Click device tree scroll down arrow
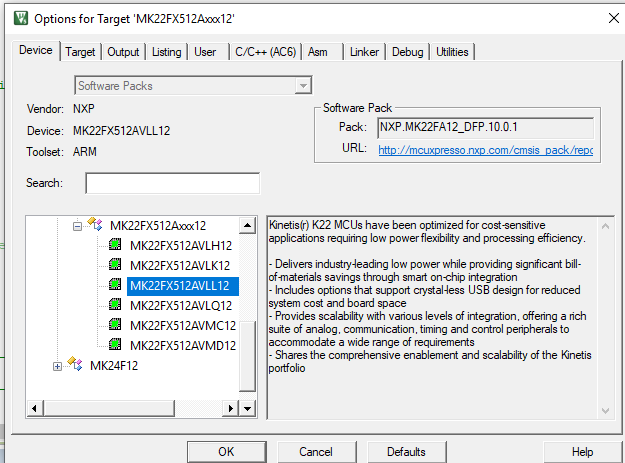Viewport: 625px width, 463px height. pyautogui.click(x=247, y=408)
